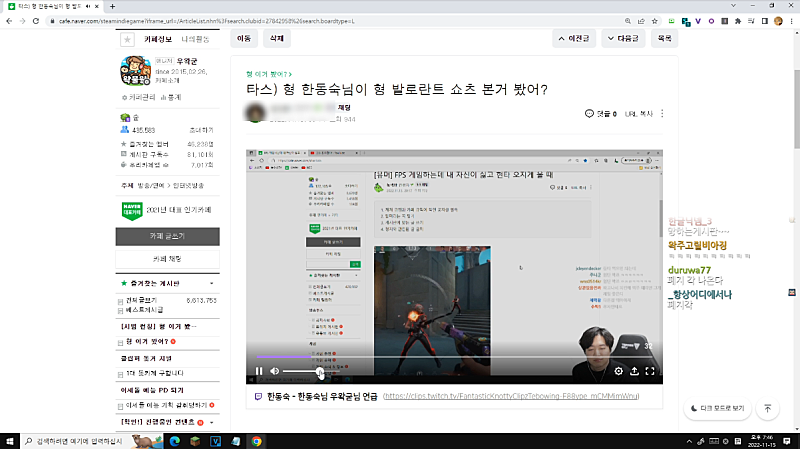The height and width of the screenshot is (449, 800).
Task: Open video settings gear icon
Action: 619,371
